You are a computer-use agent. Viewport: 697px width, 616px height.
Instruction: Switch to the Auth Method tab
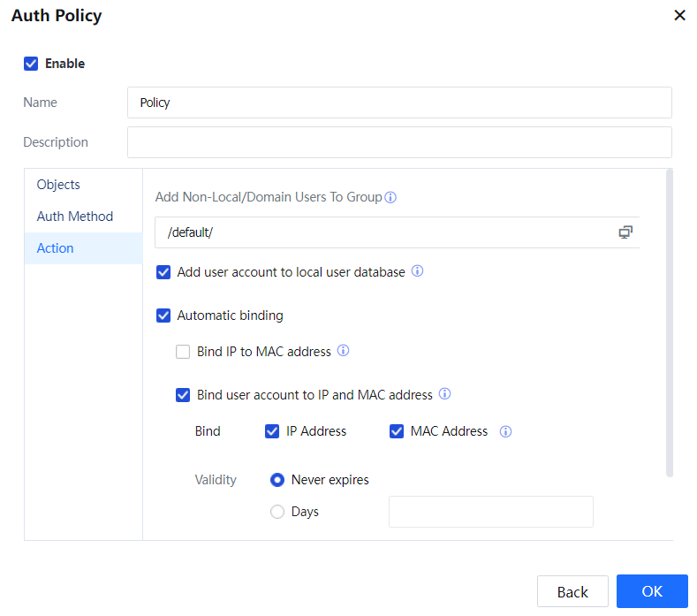75,217
